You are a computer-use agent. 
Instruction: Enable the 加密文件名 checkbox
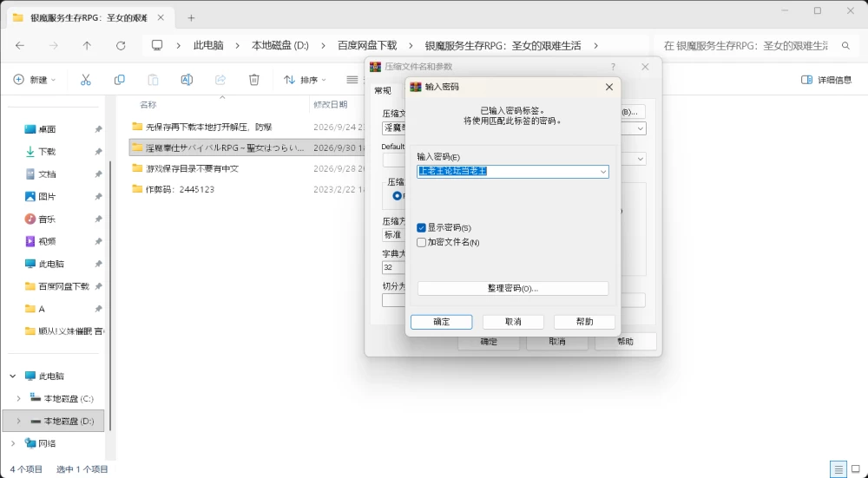pyautogui.click(x=421, y=242)
